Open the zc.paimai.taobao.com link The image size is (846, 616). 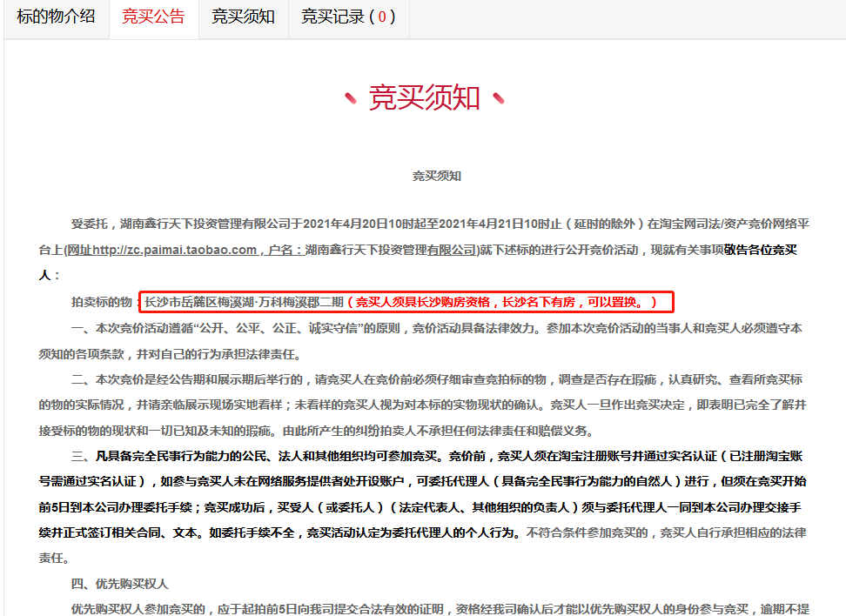point(175,250)
